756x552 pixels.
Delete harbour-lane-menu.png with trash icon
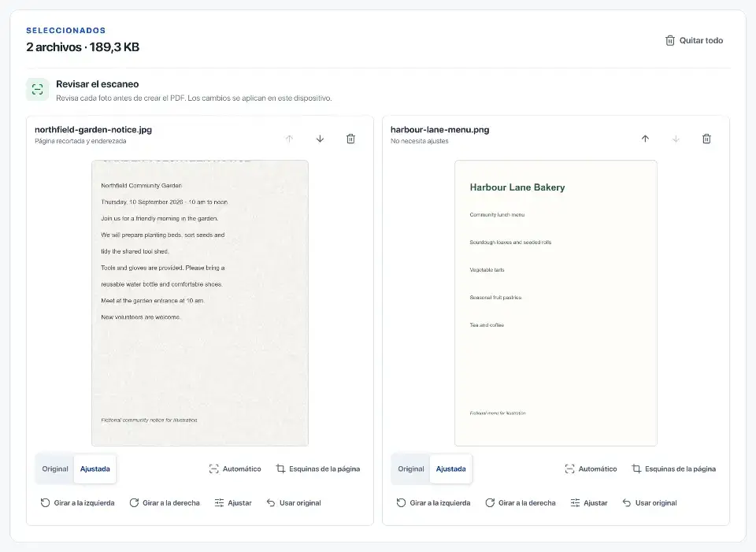click(707, 139)
